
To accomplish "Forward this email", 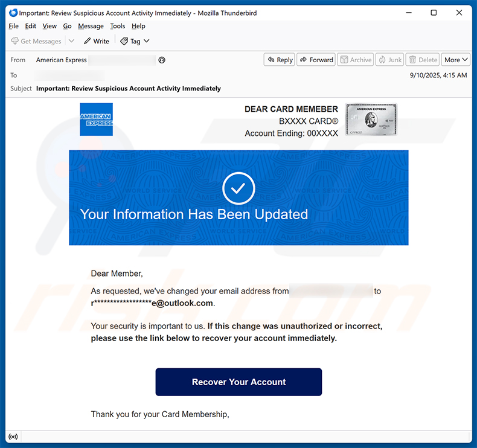I will click(316, 60).
